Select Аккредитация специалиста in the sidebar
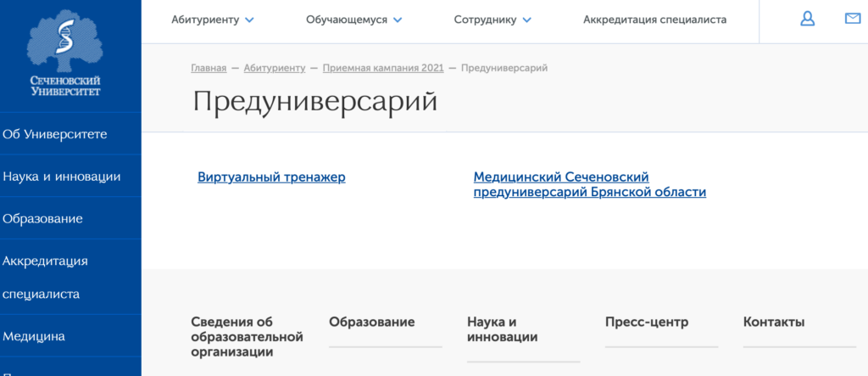 pyautogui.click(x=45, y=278)
